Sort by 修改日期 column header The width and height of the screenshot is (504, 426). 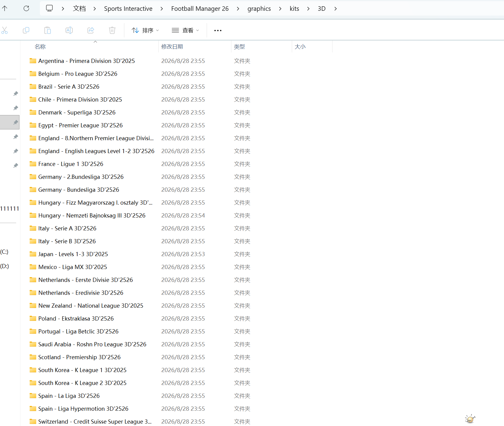pyautogui.click(x=172, y=46)
